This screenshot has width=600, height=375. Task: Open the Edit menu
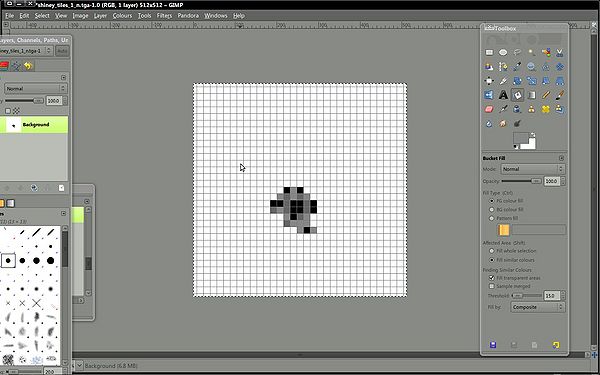(x=24, y=16)
